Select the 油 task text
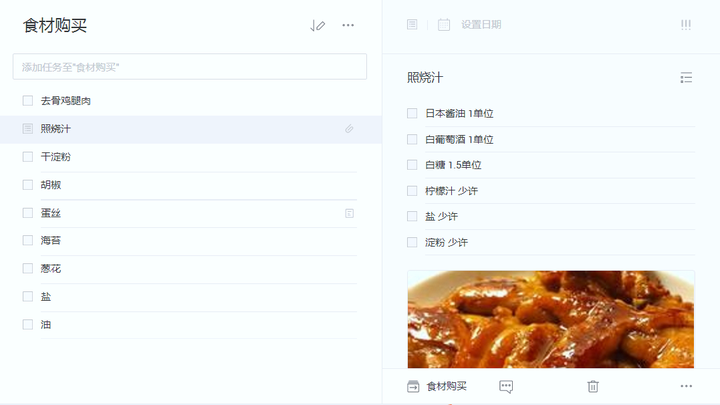Viewport: 720px width, 405px height. click(45, 324)
